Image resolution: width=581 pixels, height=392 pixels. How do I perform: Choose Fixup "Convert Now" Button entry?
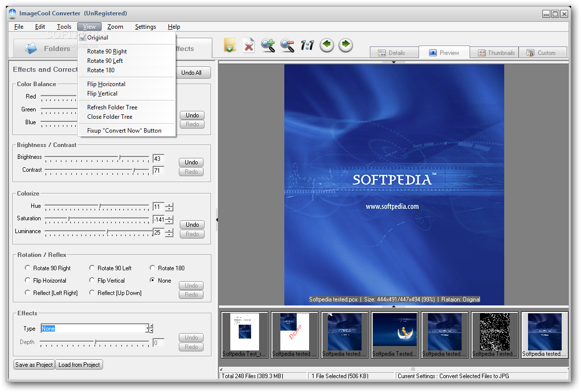[x=127, y=131]
